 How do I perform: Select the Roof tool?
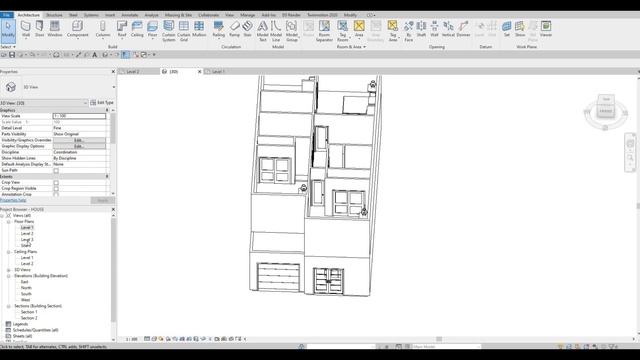[122, 29]
